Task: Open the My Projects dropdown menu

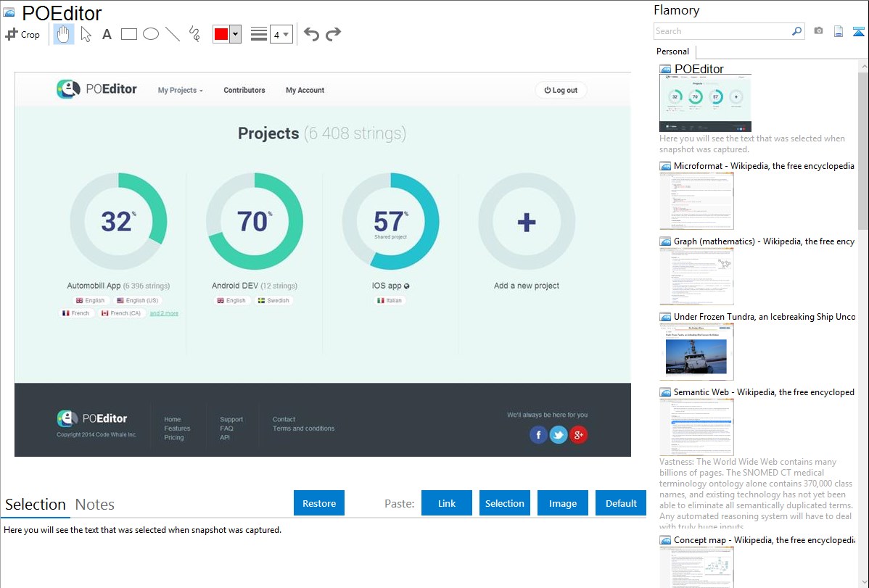Action: [180, 91]
